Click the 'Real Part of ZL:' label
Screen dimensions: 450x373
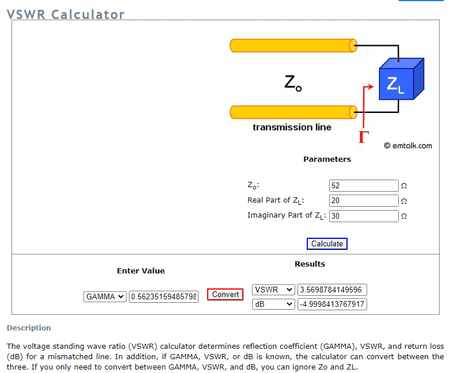point(276,200)
